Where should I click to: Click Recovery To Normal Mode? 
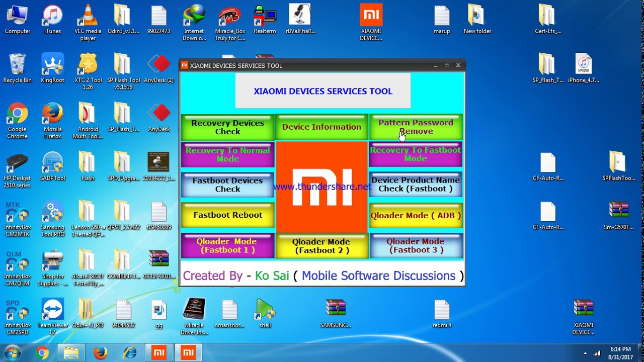(227, 154)
